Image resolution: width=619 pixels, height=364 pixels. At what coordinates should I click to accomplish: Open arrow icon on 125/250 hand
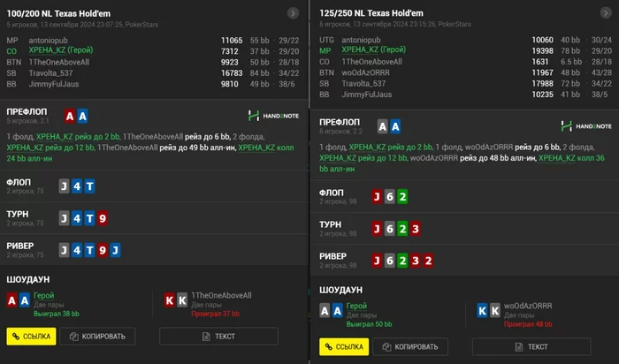tap(606, 13)
